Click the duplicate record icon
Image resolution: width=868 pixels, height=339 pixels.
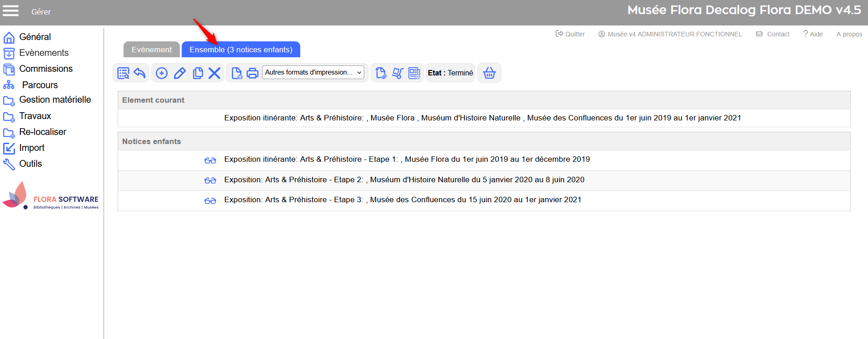pos(198,73)
